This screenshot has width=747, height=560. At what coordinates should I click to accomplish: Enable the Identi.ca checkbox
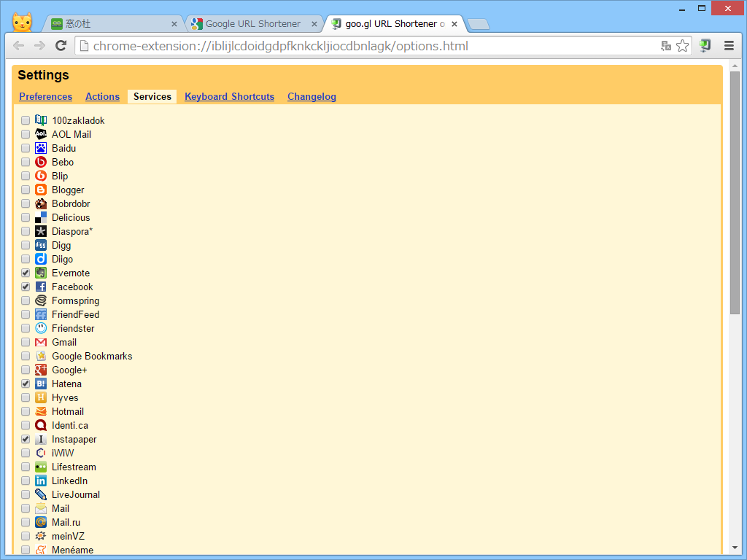pos(26,425)
